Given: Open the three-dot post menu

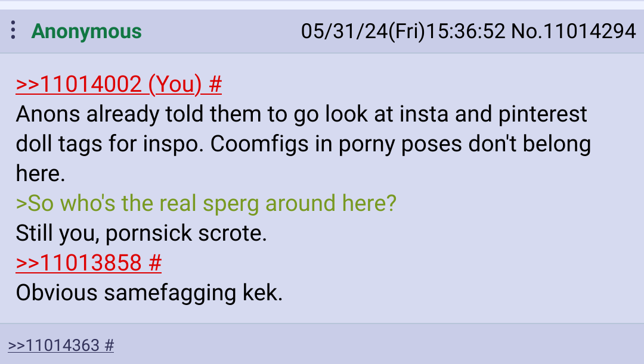Looking at the screenshot, I should pos(13,30).
